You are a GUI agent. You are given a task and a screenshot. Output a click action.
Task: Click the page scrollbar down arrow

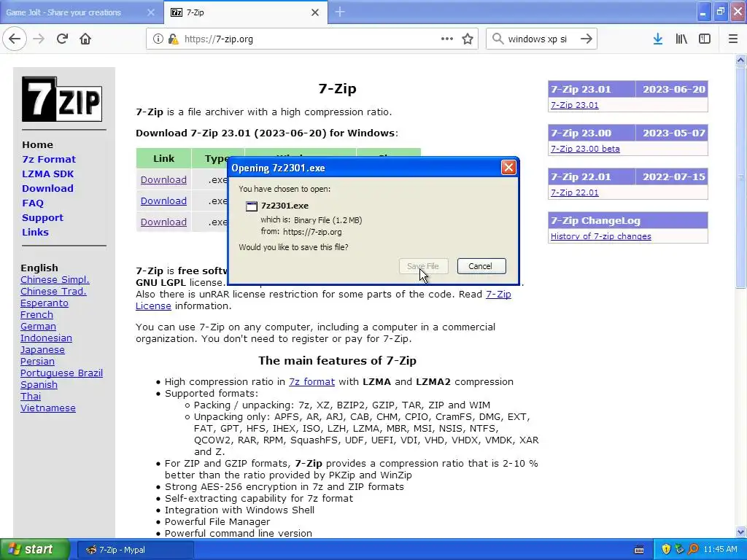[x=740, y=532]
